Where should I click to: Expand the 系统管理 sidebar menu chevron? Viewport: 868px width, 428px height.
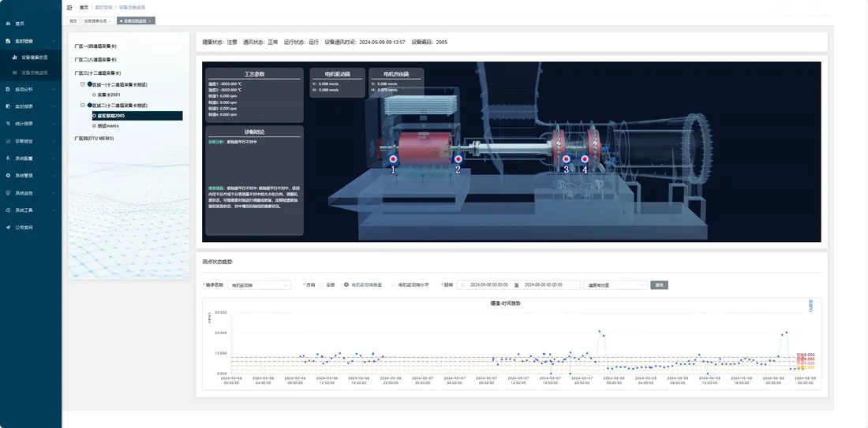54,175
